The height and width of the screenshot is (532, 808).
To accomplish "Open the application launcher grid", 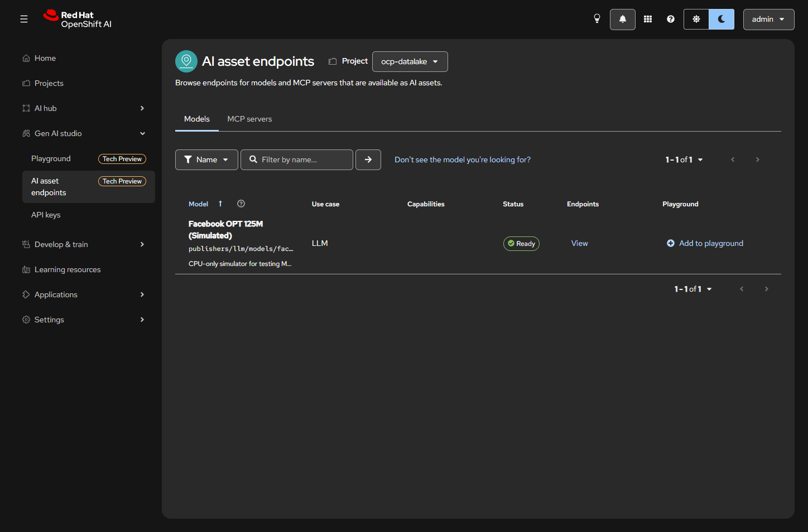I will [x=648, y=19].
